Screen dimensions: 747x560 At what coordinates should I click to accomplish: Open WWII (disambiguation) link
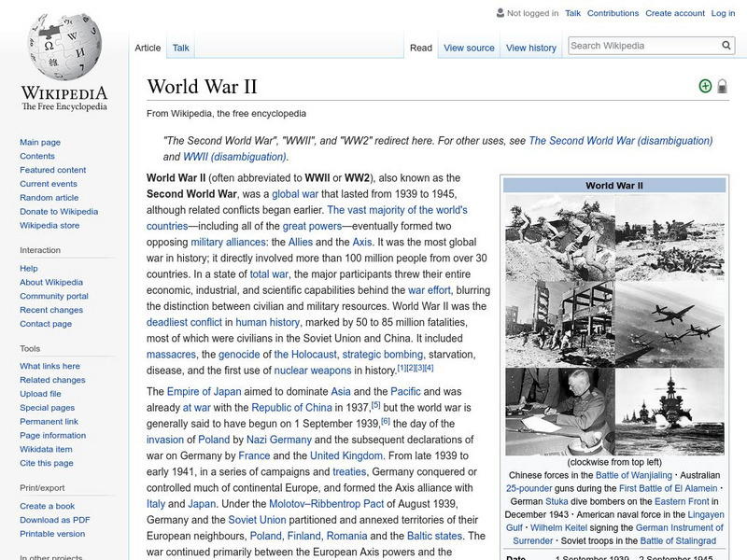pyautogui.click(x=235, y=157)
